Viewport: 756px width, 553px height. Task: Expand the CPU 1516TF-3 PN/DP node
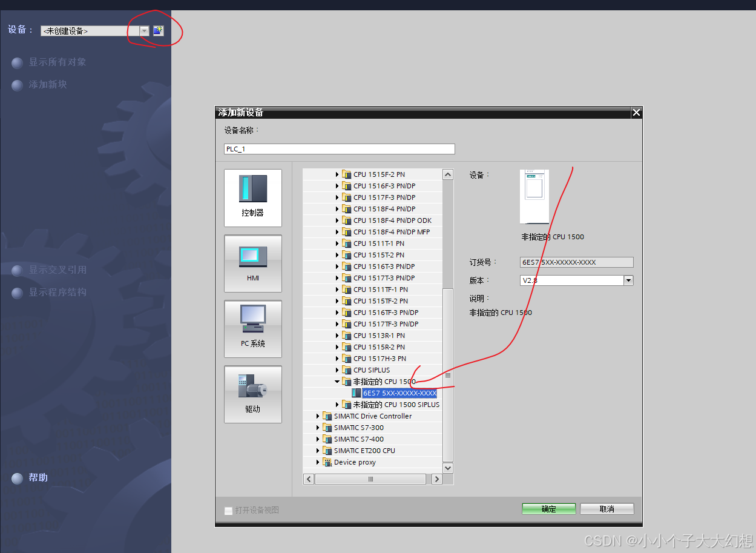point(337,313)
